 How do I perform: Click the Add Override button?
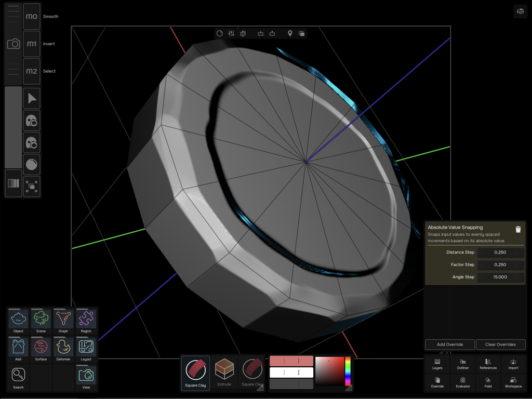449,344
